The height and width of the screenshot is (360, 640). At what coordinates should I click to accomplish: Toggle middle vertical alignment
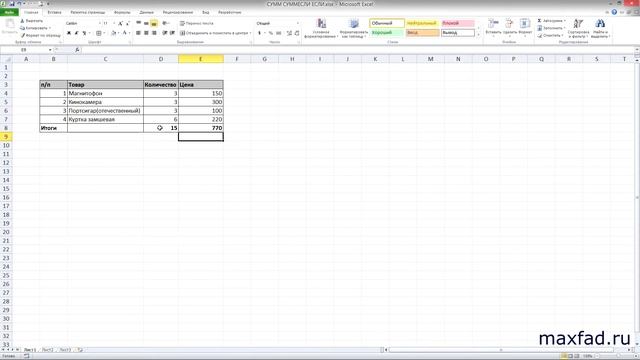pyautogui.click(x=146, y=23)
